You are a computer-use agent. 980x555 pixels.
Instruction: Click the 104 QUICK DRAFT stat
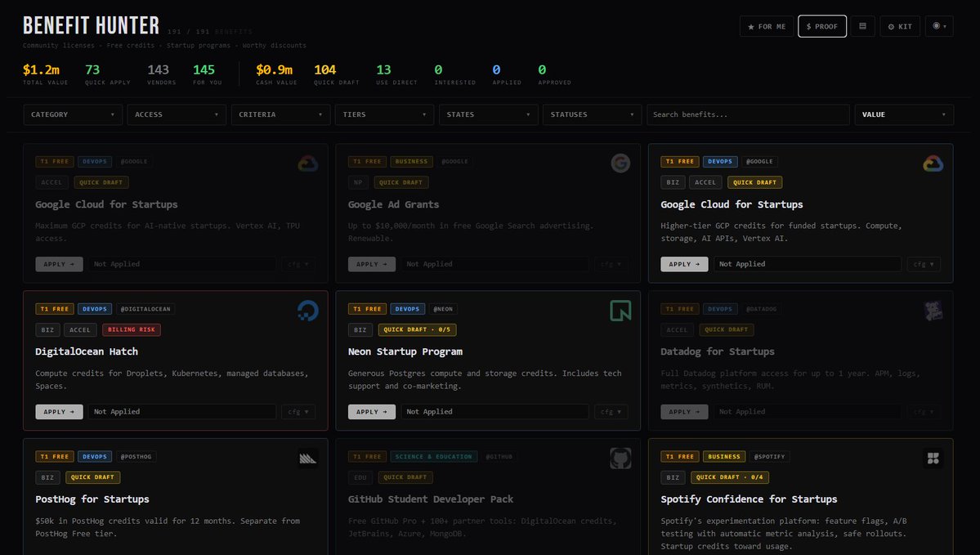point(336,74)
